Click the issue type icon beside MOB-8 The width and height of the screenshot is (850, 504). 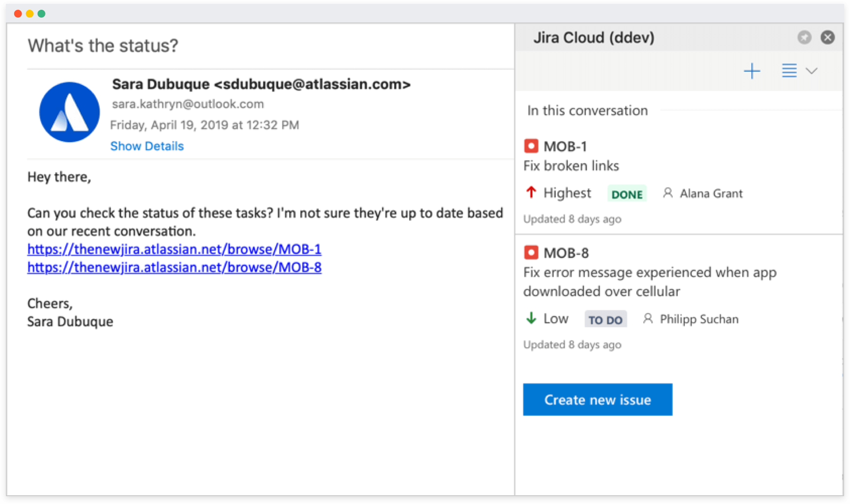coord(531,252)
